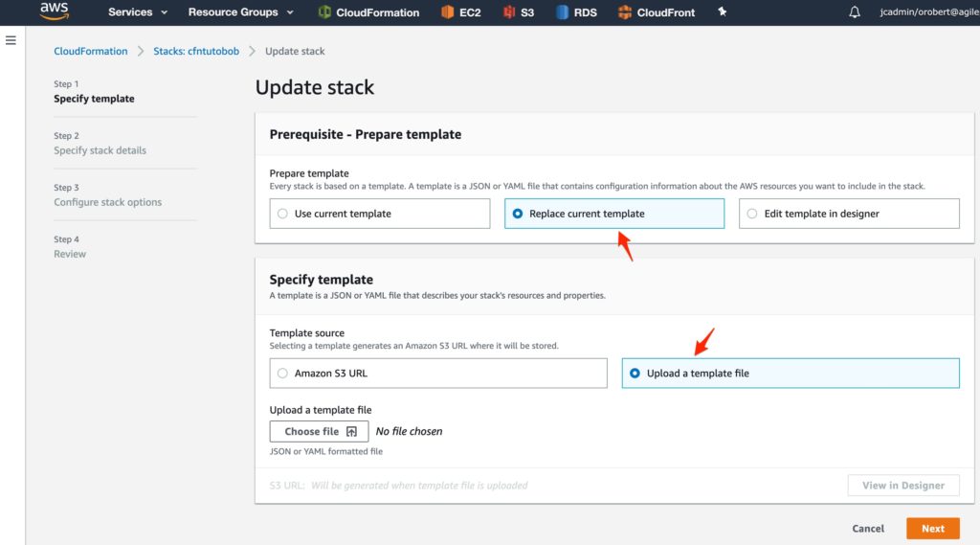The width and height of the screenshot is (980, 545).
Task: Choose Amazon S3 URL as template source
Action: [x=438, y=373]
